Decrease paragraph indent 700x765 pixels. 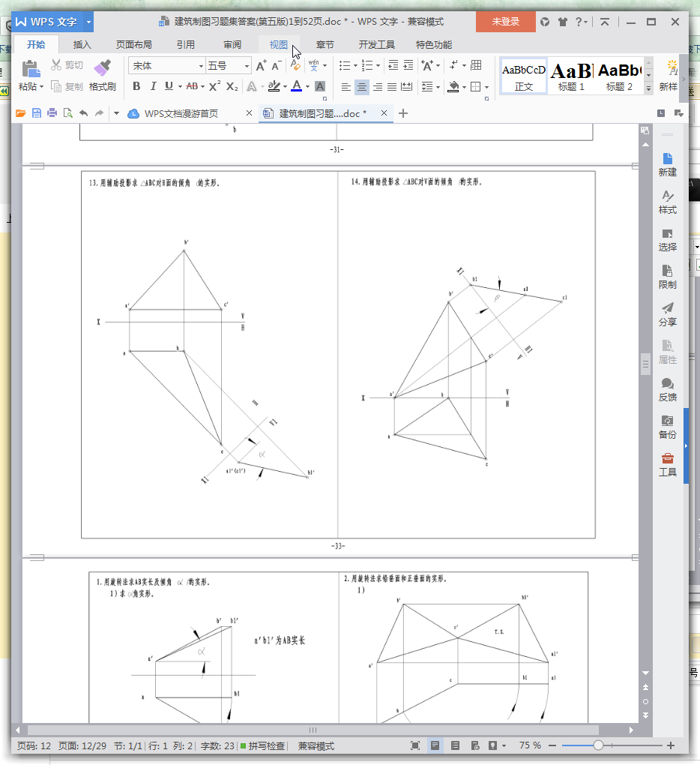click(393, 65)
